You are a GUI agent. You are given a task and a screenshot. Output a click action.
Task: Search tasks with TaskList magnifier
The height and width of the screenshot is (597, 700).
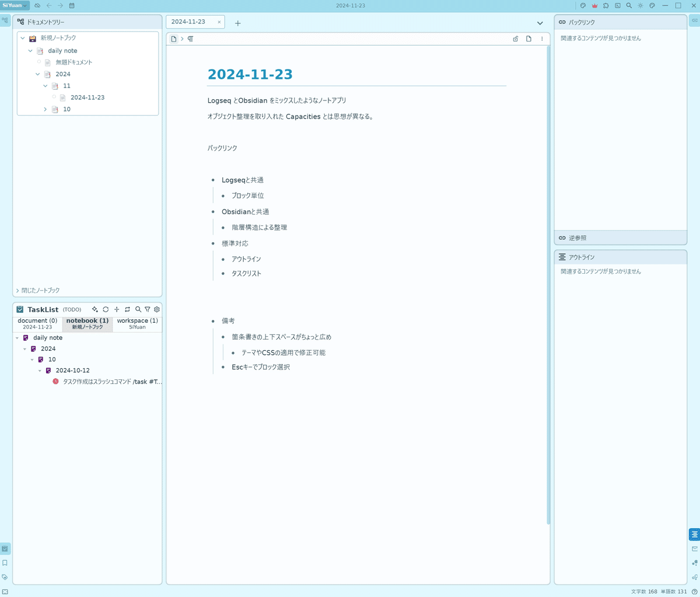click(x=138, y=309)
